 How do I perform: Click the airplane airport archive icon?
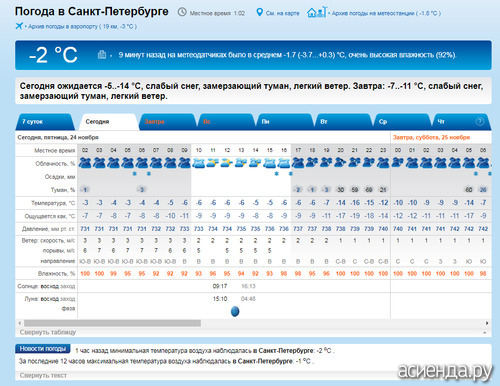coord(19,26)
